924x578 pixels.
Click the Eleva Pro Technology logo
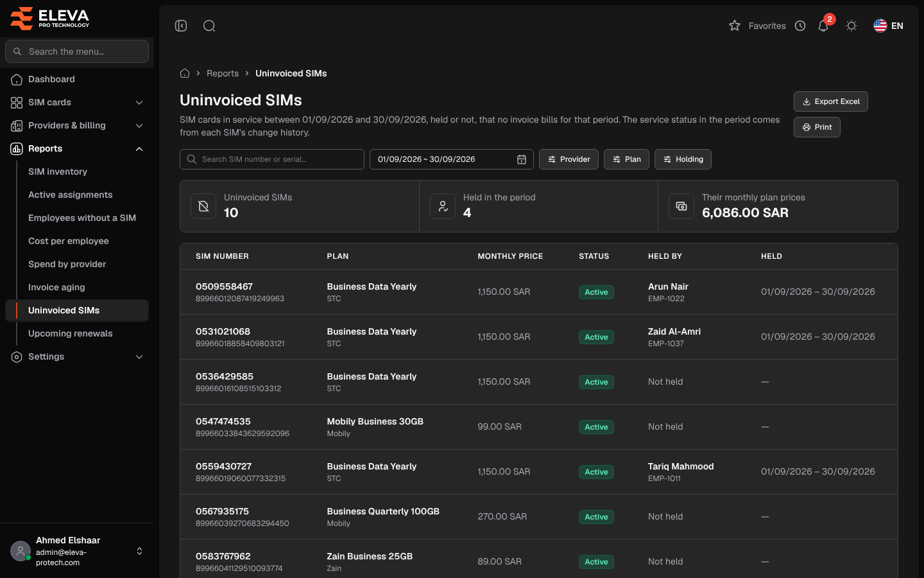(50, 18)
